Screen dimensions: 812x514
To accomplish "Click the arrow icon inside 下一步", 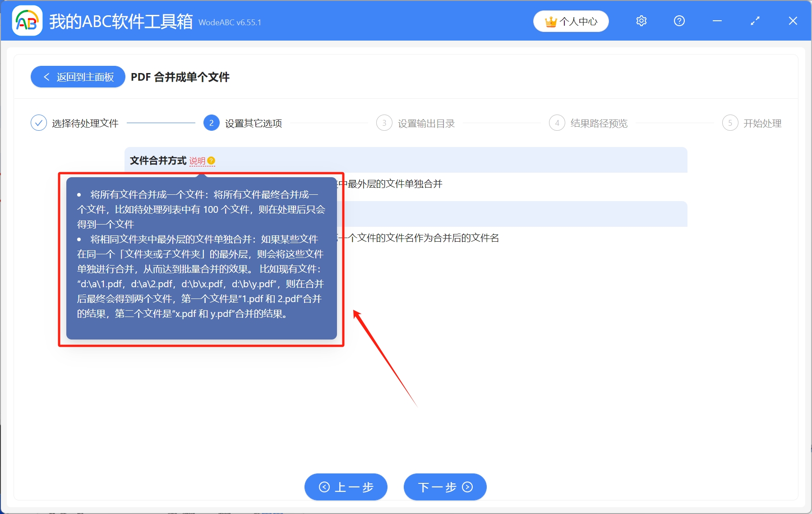I will pyautogui.click(x=467, y=487).
